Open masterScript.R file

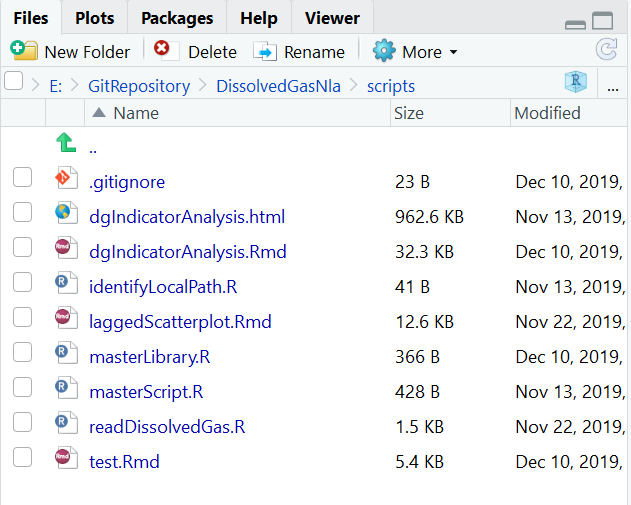(x=146, y=392)
